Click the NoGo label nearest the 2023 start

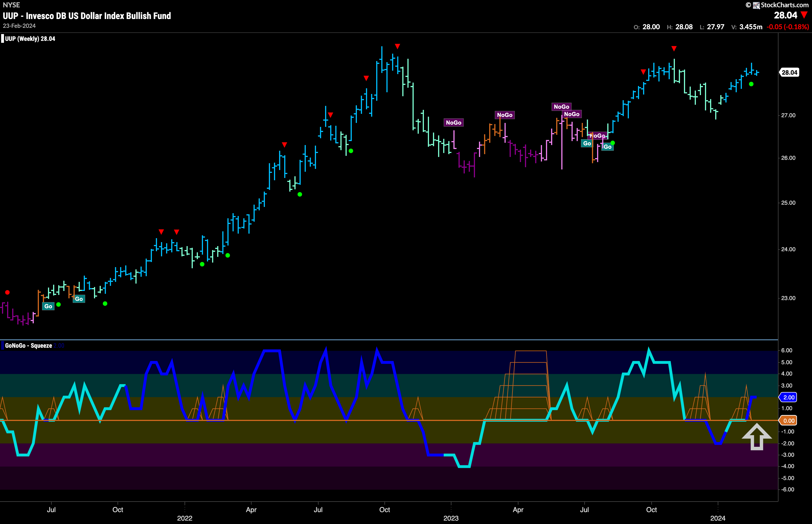(454, 123)
